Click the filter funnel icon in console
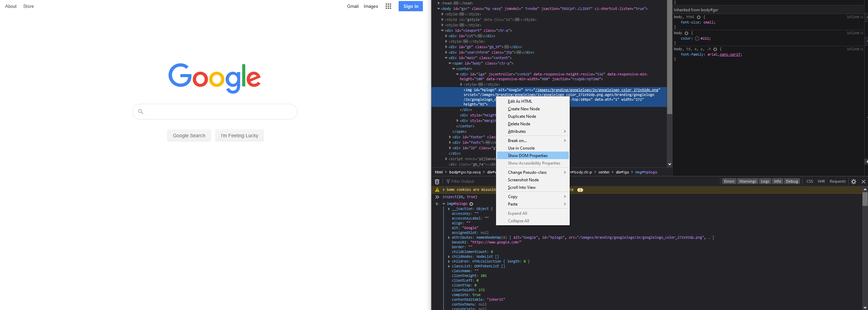Viewport: 868px width, 310px height. click(448, 181)
